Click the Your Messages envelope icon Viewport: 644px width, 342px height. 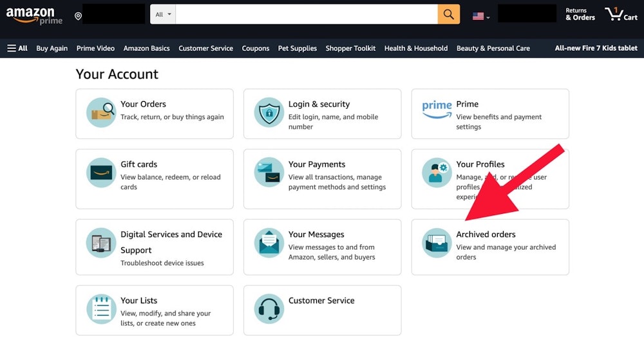tap(269, 243)
